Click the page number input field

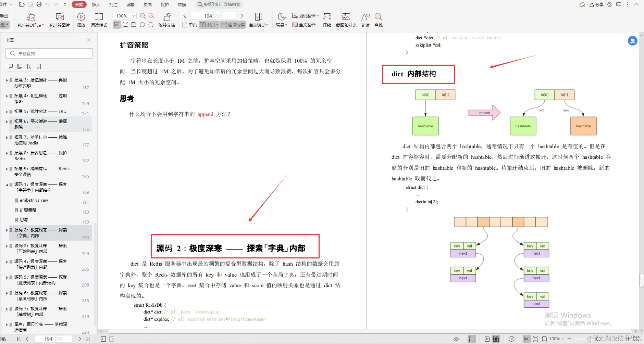point(213,15)
